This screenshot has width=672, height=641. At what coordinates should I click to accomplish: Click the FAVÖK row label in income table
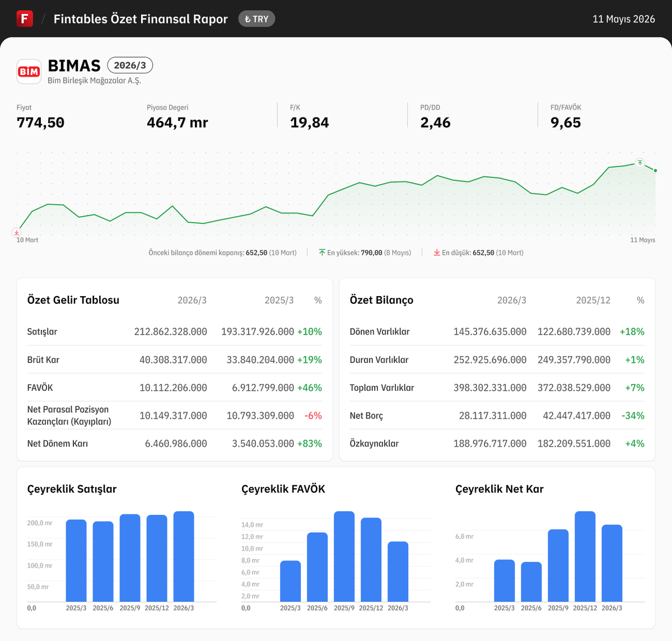pyautogui.click(x=40, y=387)
